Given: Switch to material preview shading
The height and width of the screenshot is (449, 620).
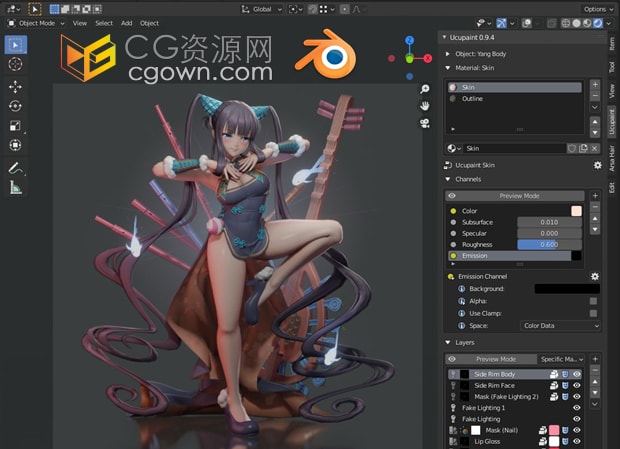Looking at the screenshot, I should pos(587,23).
